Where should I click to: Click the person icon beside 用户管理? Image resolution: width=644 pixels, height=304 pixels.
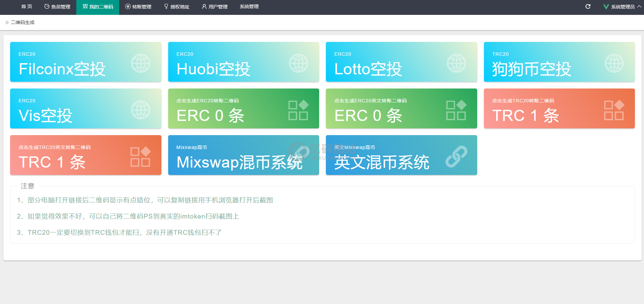click(204, 6)
